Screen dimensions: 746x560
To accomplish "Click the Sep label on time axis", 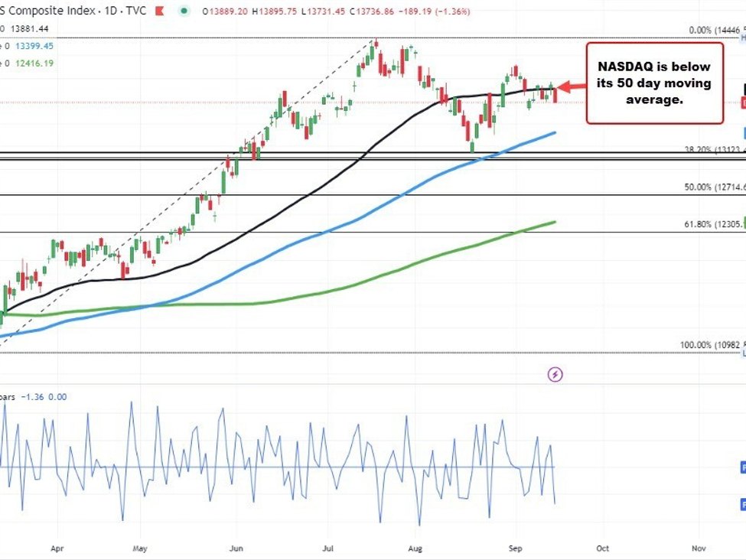I will point(516,548).
